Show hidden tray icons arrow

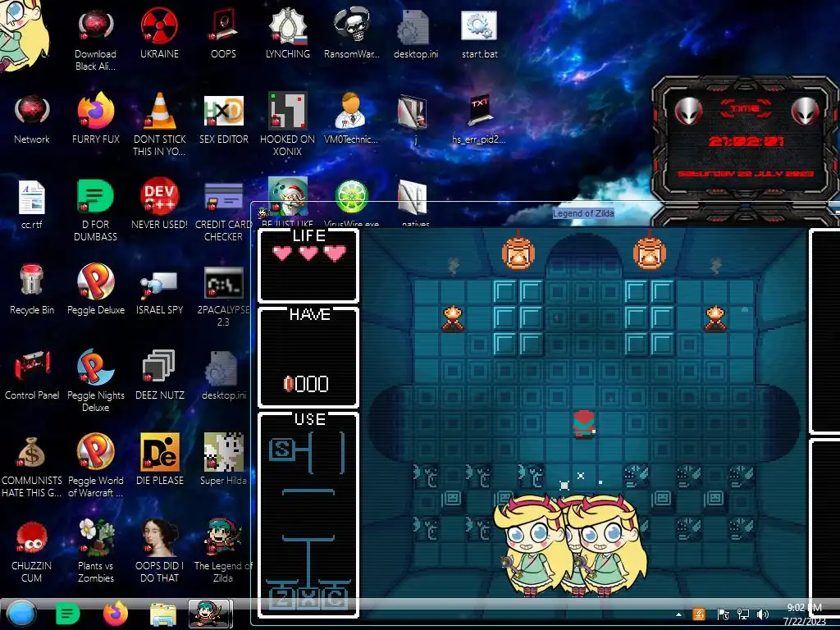678,614
